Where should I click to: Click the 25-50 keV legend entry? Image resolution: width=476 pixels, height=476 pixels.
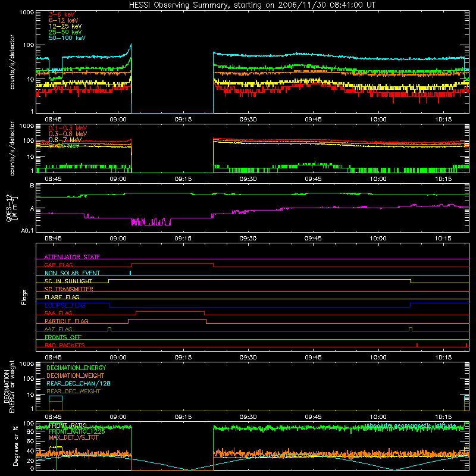pos(65,32)
